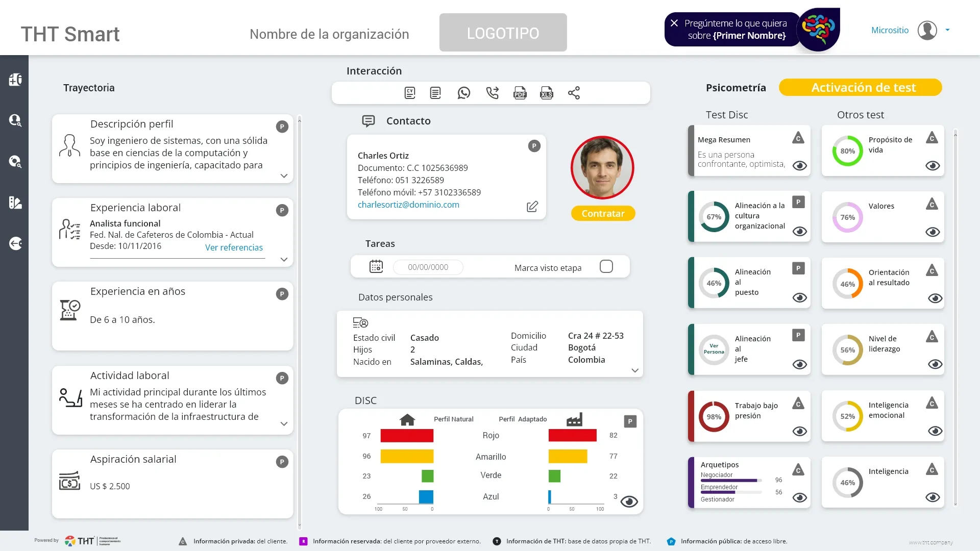The height and width of the screenshot is (551, 980).
Task: Export data with the XLS icon
Action: (546, 93)
